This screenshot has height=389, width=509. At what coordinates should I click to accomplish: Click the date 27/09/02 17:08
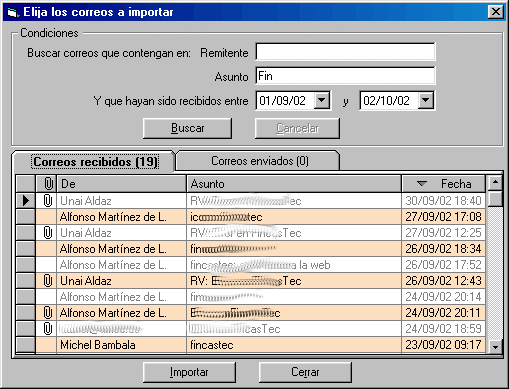click(x=443, y=217)
